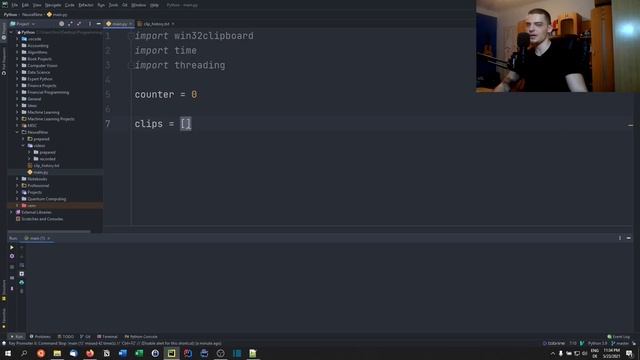Click the NeuralNine breadcrumb in the navigation bar
Screen dimensions: 640x360
32,14
